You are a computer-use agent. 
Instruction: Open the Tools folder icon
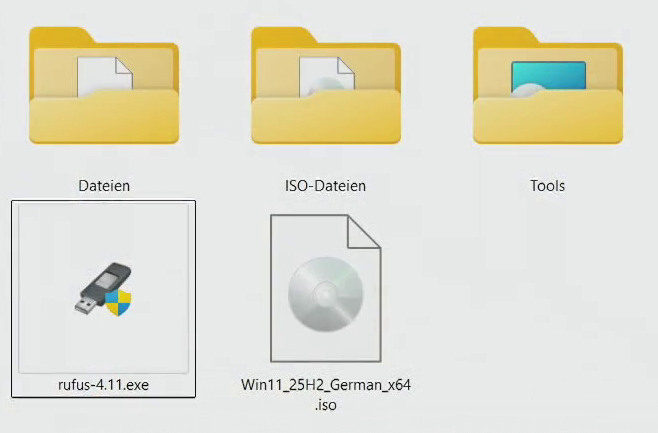click(x=548, y=86)
